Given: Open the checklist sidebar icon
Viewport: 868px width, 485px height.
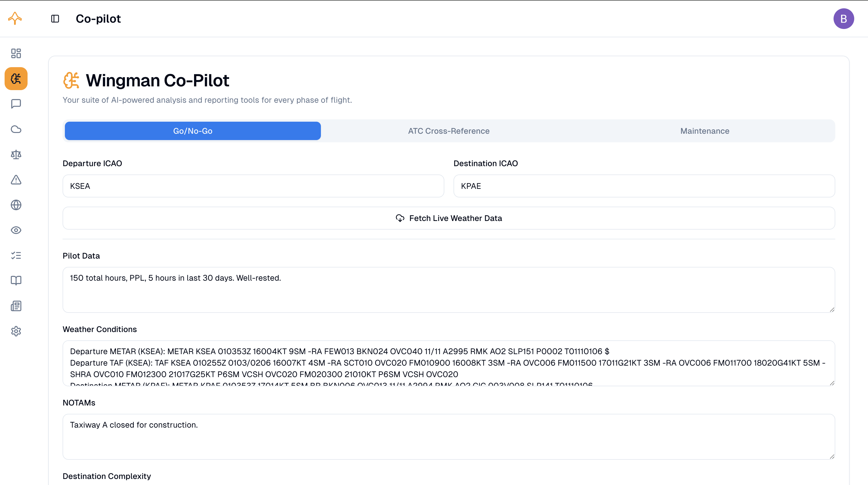Looking at the screenshot, I should (16, 255).
